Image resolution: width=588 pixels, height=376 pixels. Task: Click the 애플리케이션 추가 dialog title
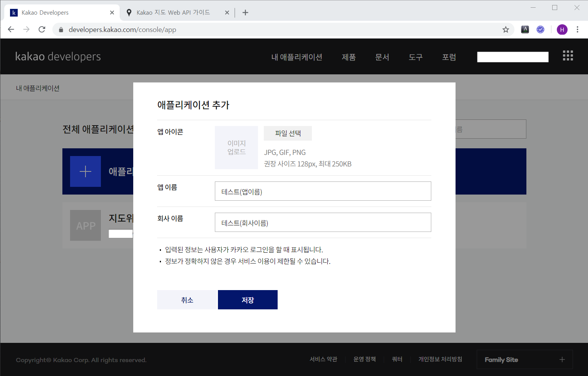tap(193, 105)
